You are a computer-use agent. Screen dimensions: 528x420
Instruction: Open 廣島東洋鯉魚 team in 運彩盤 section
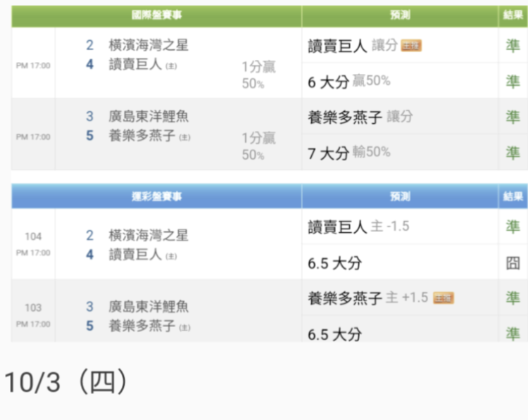point(148,307)
